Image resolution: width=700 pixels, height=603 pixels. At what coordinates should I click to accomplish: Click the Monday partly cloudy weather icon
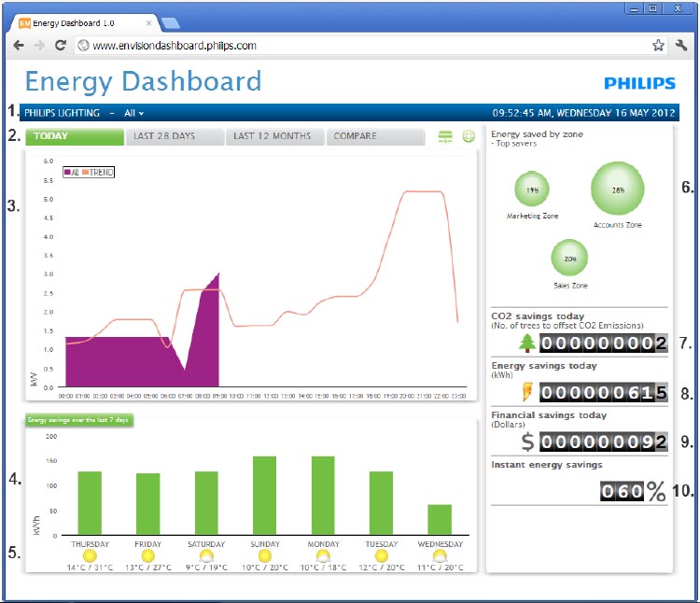[x=323, y=556]
